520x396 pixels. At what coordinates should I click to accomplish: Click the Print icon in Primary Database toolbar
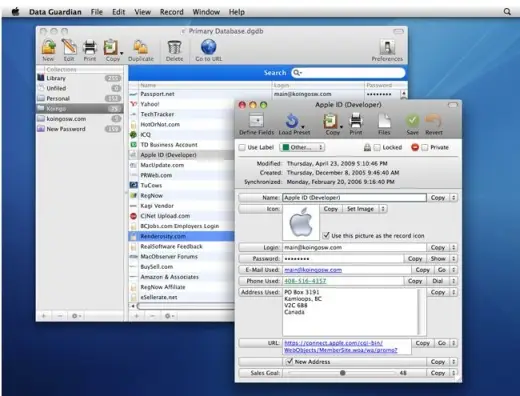(90, 47)
